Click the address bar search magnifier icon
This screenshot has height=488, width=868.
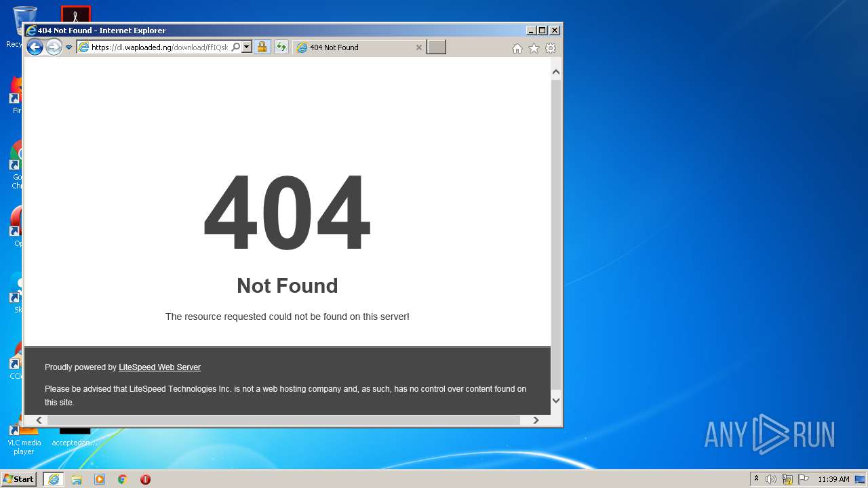pos(236,47)
